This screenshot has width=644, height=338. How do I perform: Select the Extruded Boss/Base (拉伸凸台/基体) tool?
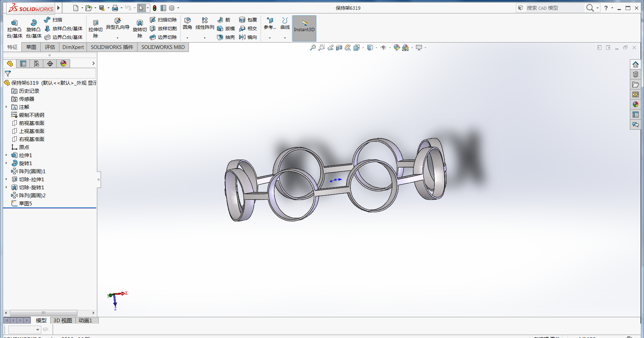click(x=14, y=28)
